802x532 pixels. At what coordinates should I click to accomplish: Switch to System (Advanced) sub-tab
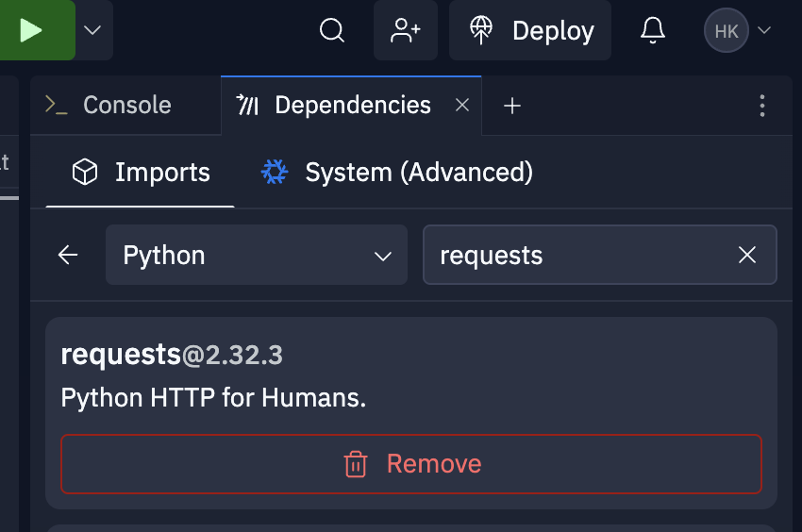pyautogui.click(x=397, y=173)
